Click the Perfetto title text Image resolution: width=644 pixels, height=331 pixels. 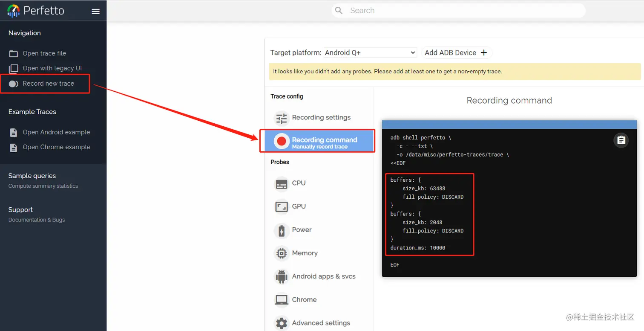click(x=44, y=11)
